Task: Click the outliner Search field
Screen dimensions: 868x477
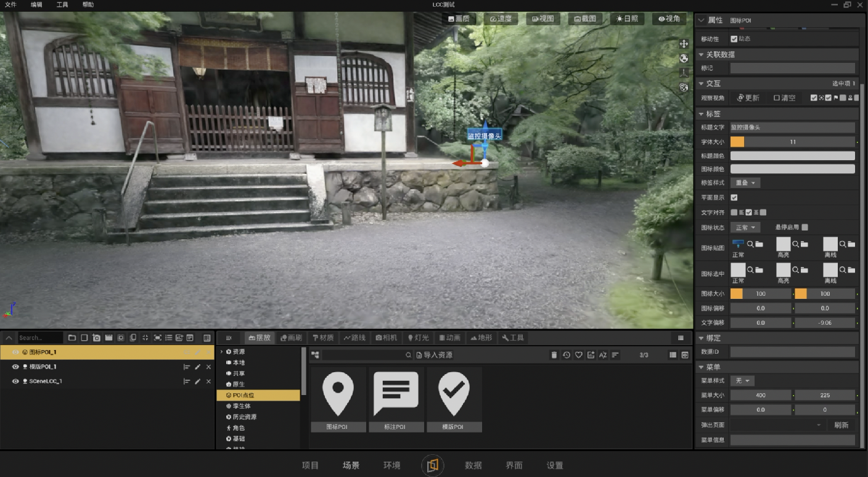Action: [40, 338]
